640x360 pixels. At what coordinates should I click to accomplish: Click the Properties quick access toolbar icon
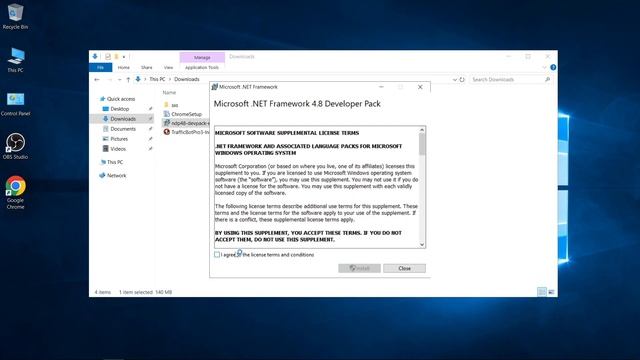tap(108, 56)
